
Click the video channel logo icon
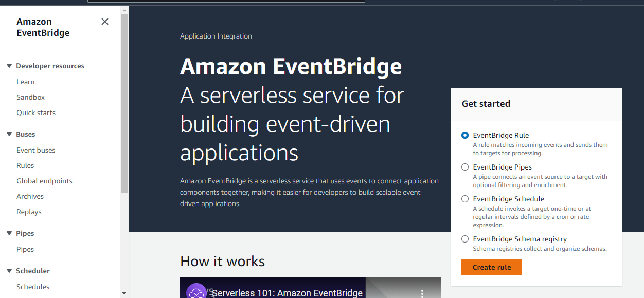click(196, 292)
